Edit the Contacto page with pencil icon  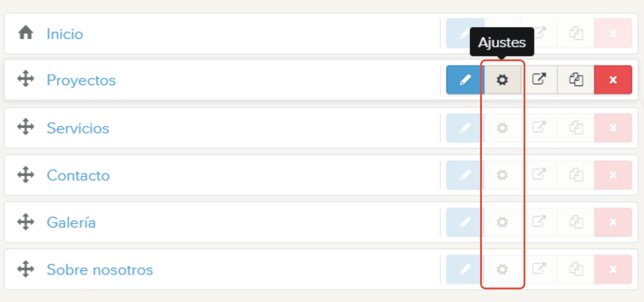465,175
